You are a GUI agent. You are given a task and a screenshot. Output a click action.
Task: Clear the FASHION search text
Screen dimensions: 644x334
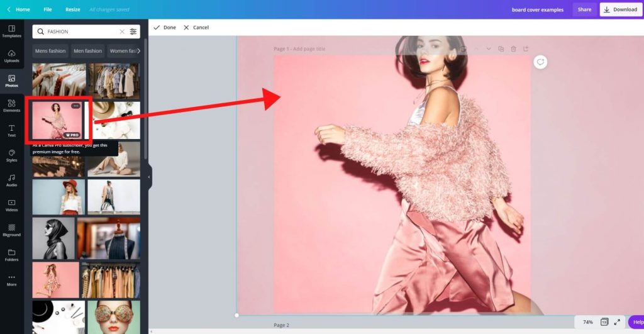122,31
